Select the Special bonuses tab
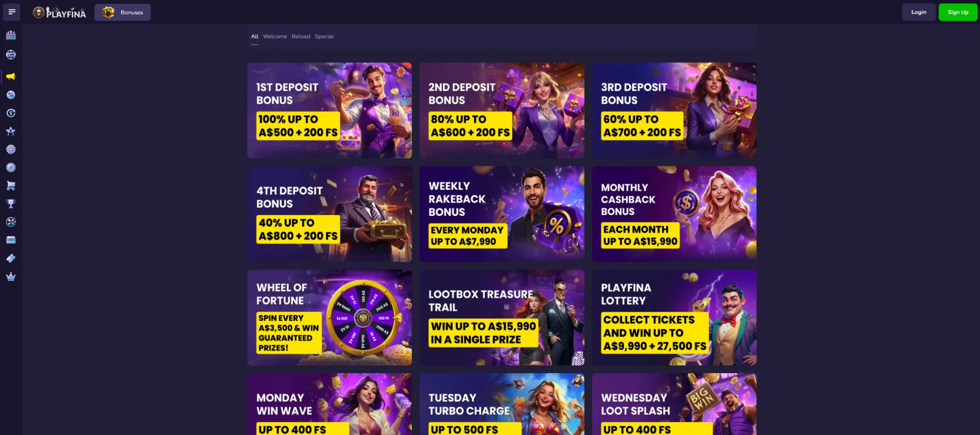This screenshot has height=435, width=980. (324, 36)
